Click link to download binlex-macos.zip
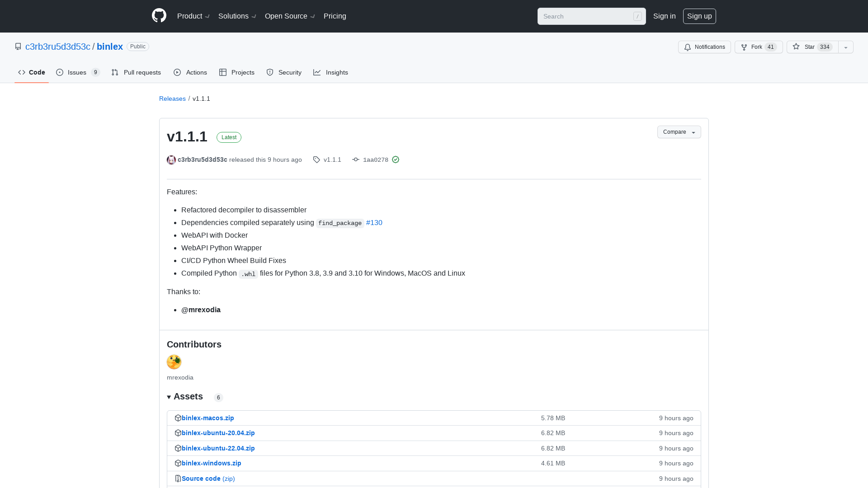Viewport: 868px width, 488px height. (208, 417)
